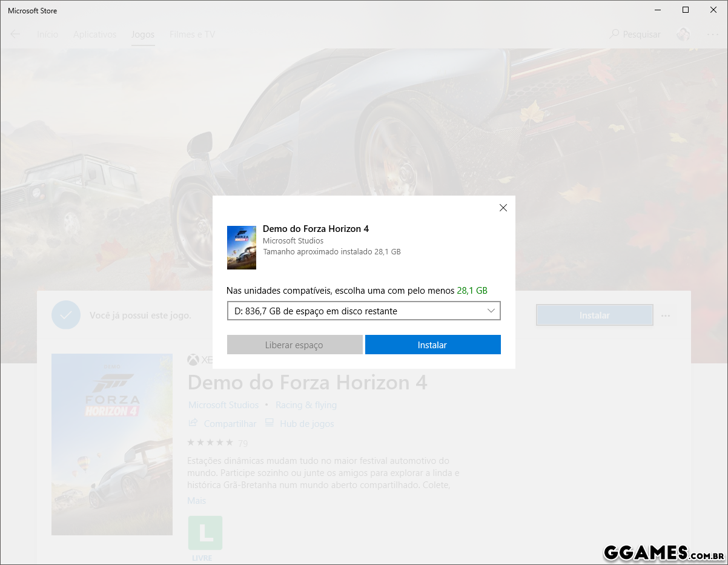728x565 pixels.
Task: Click the dropdown chevron arrow for drive D
Action: pos(491,311)
